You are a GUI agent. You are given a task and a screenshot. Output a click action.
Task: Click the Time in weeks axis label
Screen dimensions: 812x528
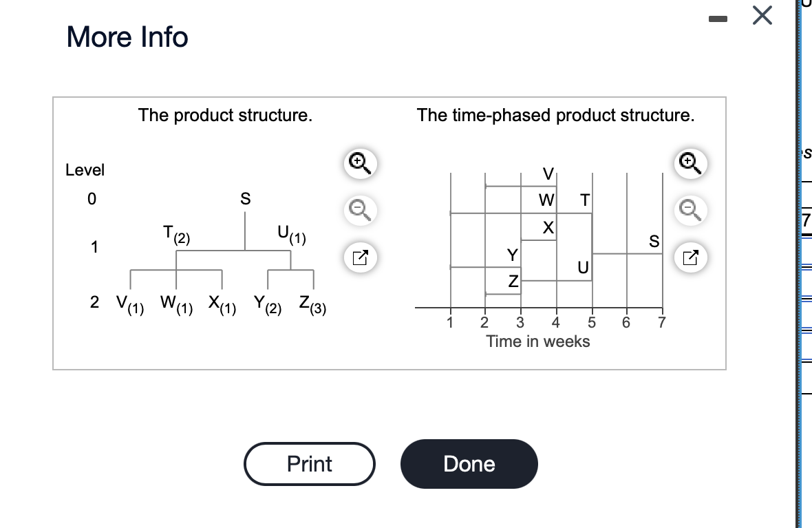[x=539, y=341]
